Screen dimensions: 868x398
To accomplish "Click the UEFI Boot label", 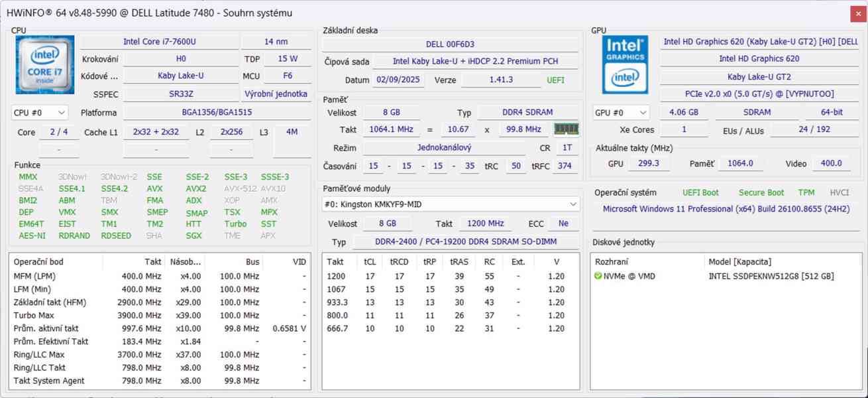I will coord(700,192).
